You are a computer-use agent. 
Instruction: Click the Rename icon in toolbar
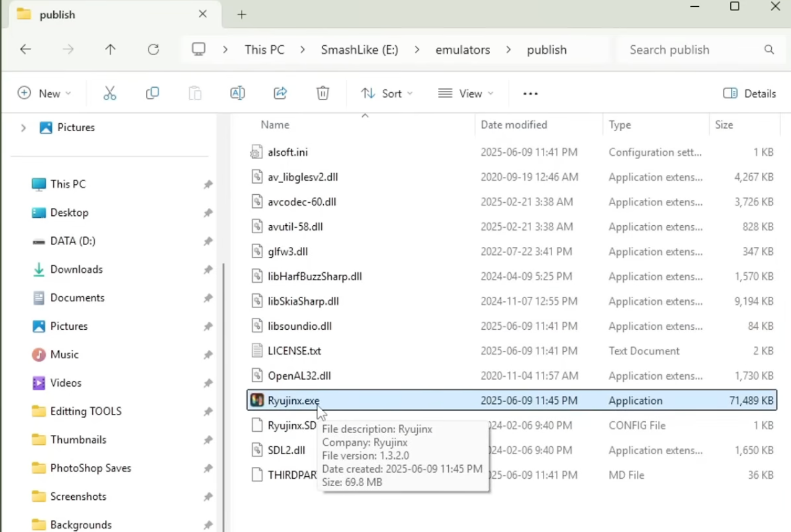click(x=237, y=93)
